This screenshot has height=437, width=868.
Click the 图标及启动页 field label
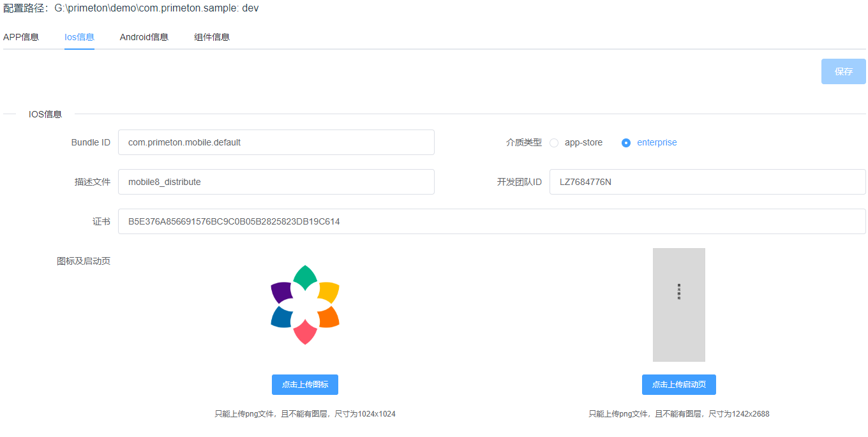83,261
